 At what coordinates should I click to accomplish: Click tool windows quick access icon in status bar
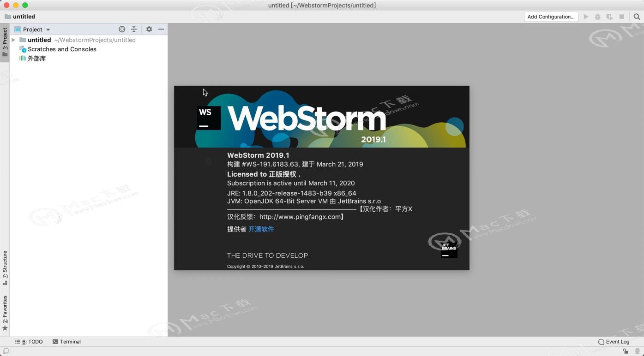pyautogui.click(x=6, y=351)
